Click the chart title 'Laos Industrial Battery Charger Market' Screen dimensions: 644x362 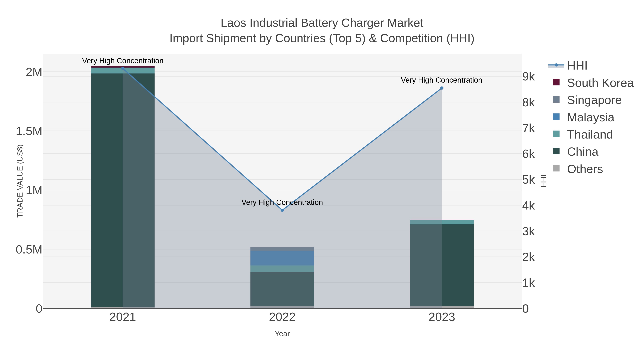click(322, 23)
